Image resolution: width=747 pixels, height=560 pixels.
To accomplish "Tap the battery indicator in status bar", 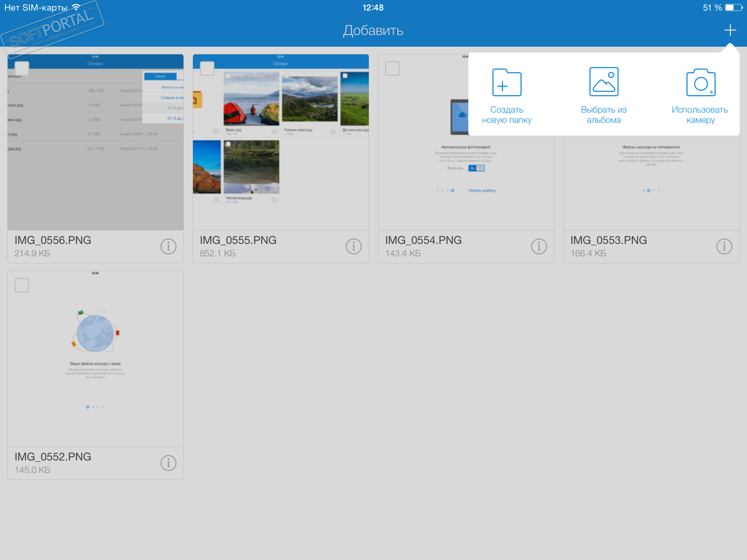I will [734, 8].
